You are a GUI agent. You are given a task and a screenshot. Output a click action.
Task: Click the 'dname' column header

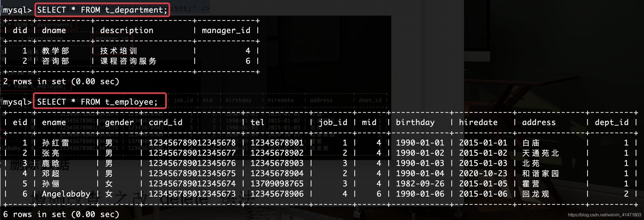tap(54, 30)
